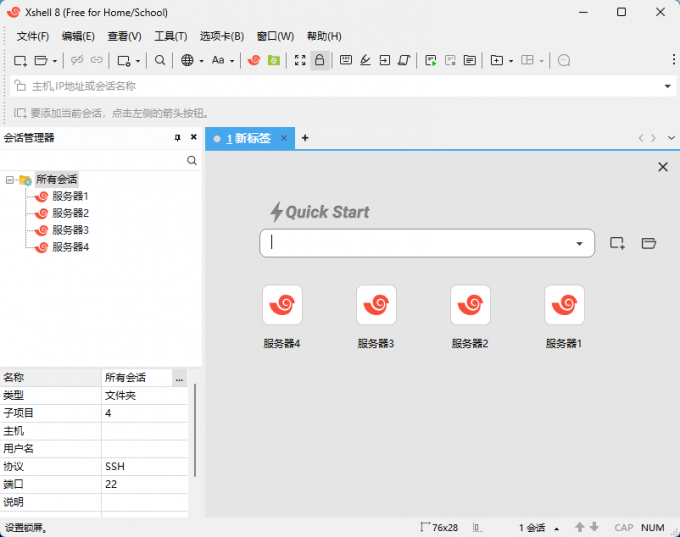Select 服务器3 in session tree
The image size is (680, 537).
70,230
